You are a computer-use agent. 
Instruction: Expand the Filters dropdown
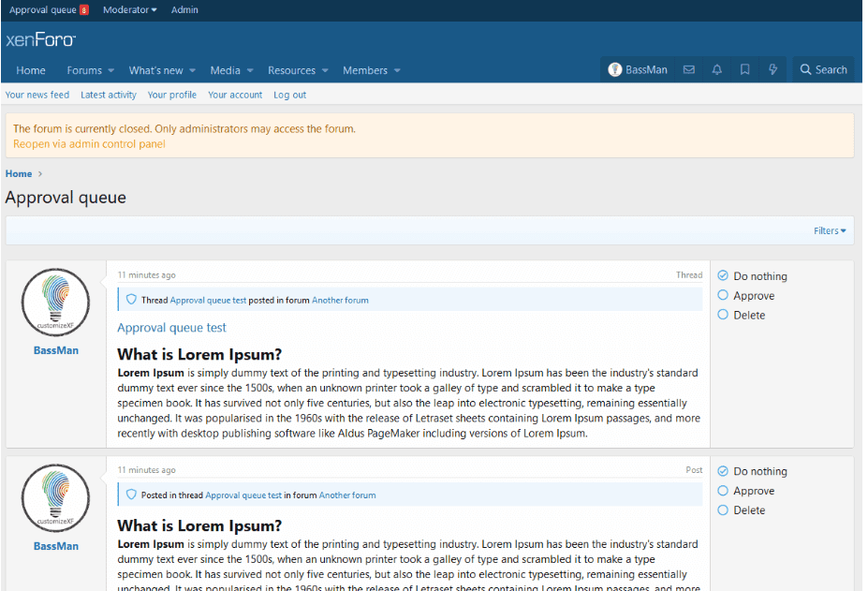[830, 231]
